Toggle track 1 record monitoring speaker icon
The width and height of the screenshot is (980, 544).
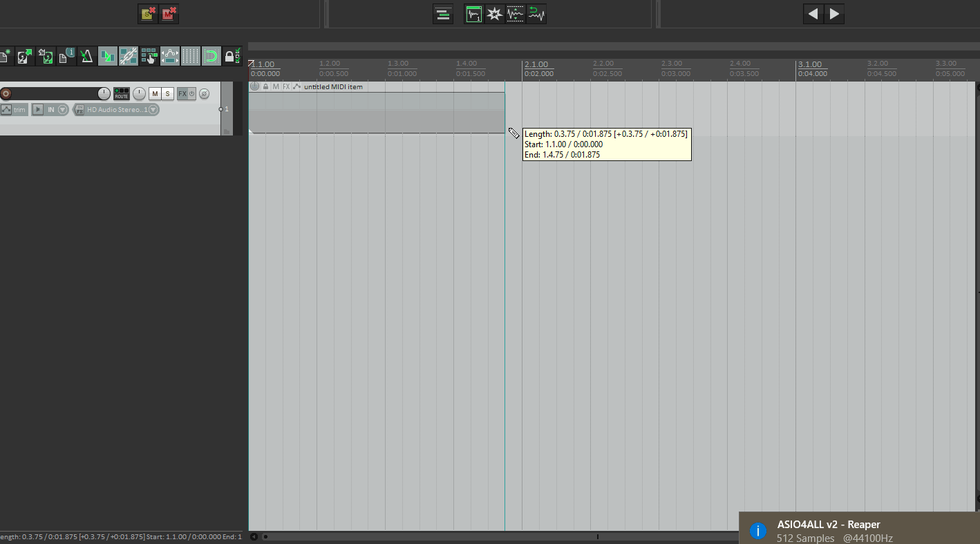coord(38,110)
